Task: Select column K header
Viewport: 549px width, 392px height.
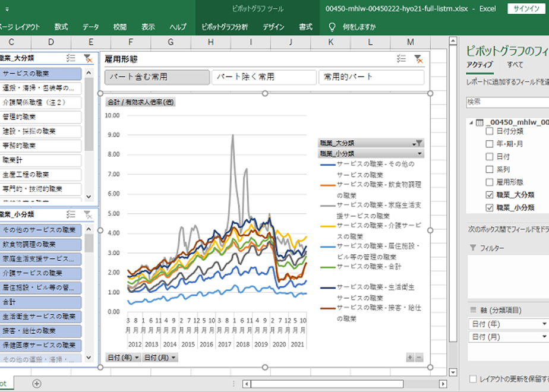Action: tap(330, 42)
